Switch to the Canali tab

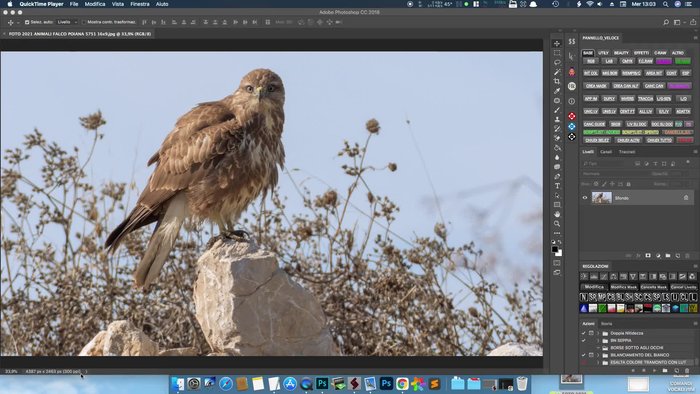click(606, 152)
